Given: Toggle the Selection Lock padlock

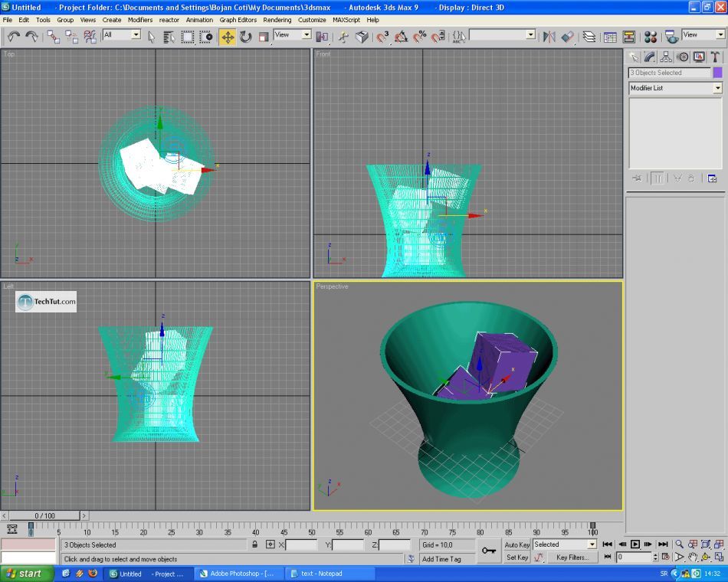Looking at the screenshot, I should (x=254, y=544).
